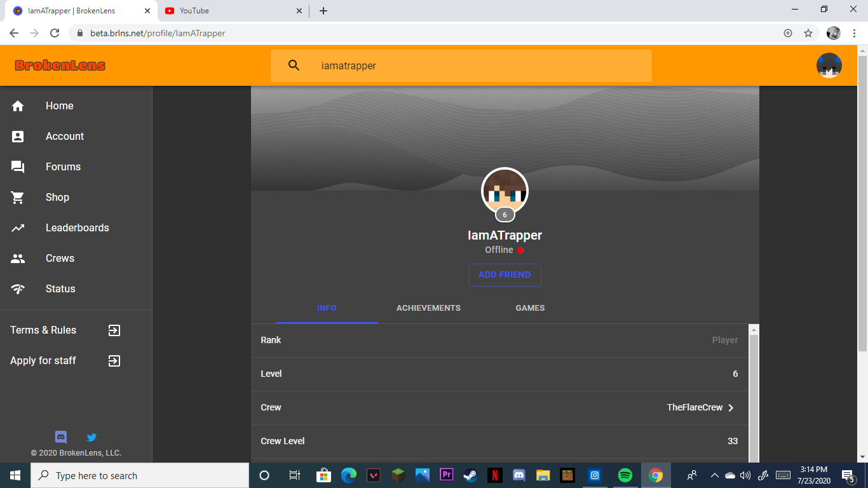Open the Forums chat icon
The image size is (868, 488).
coord(18,167)
